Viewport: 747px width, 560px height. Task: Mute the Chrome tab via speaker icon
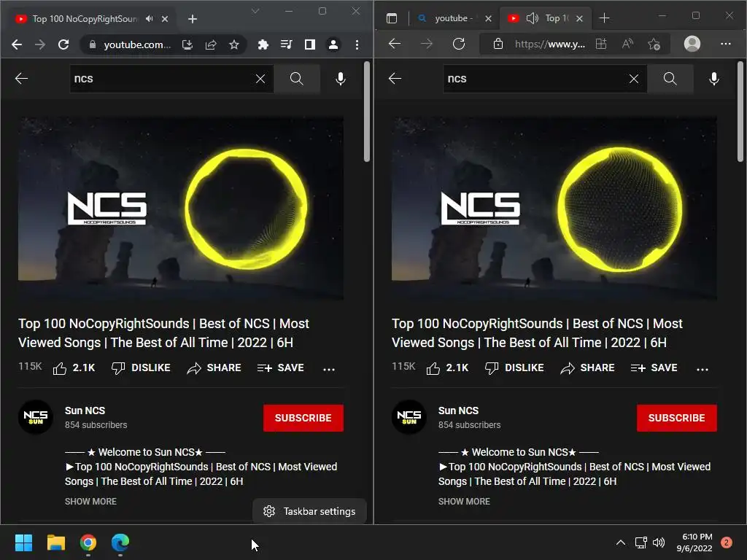tap(150, 18)
